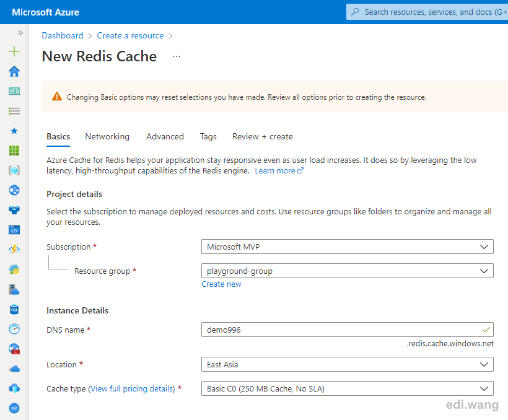The height and width of the screenshot is (420, 508).
Task: Open DNS zones icon in sidebar
Action: tap(14, 408)
